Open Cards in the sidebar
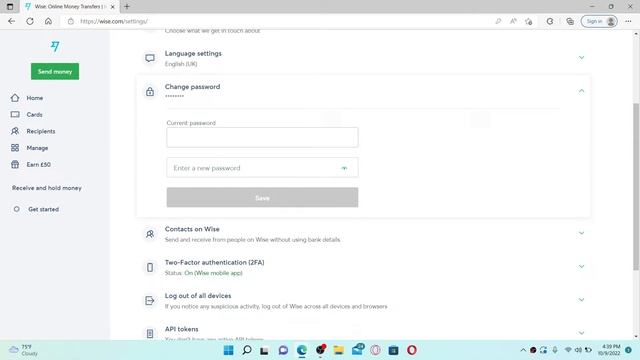Image resolution: width=640 pixels, height=360 pixels. pyautogui.click(x=34, y=115)
